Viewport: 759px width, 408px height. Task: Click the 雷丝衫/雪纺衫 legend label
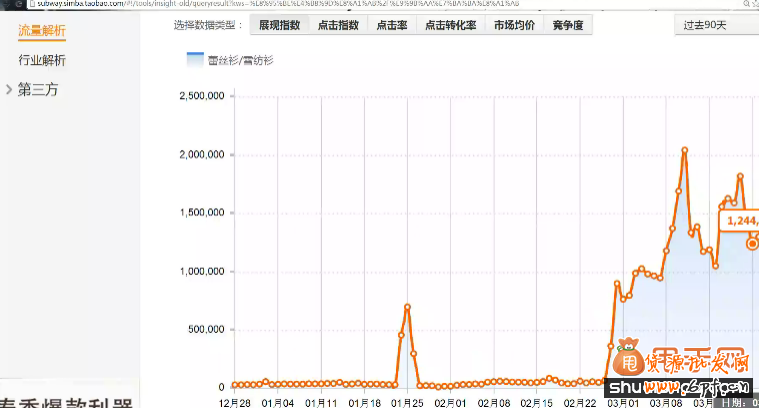coord(240,61)
